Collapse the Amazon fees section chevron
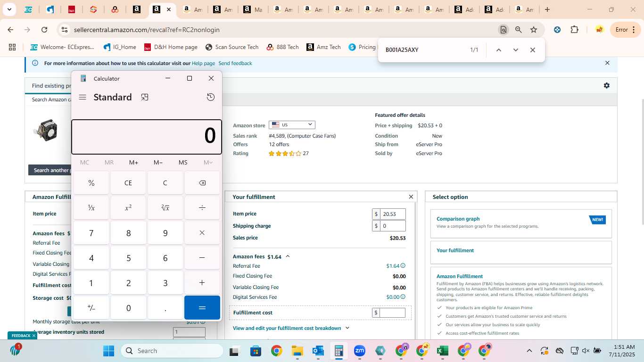This screenshot has width=644, height=362. coord(288,256)
